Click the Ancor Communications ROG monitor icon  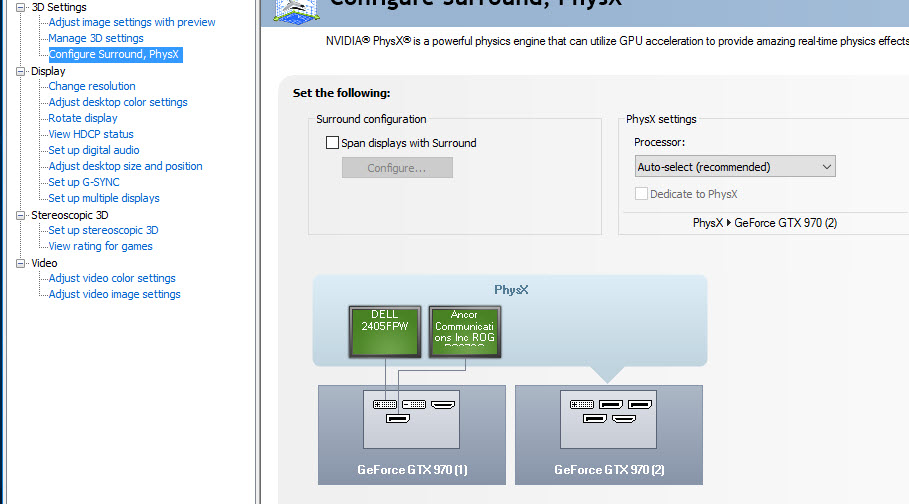click(x=465, y=331)
